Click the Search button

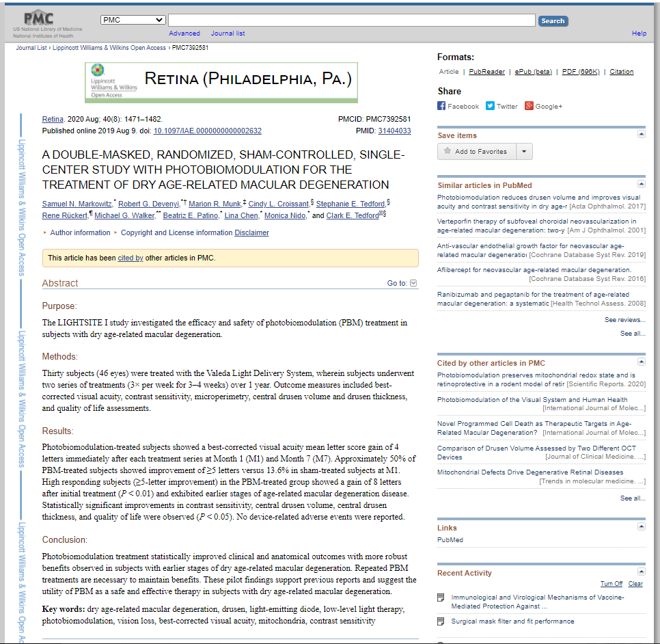(x=553, y=21)
